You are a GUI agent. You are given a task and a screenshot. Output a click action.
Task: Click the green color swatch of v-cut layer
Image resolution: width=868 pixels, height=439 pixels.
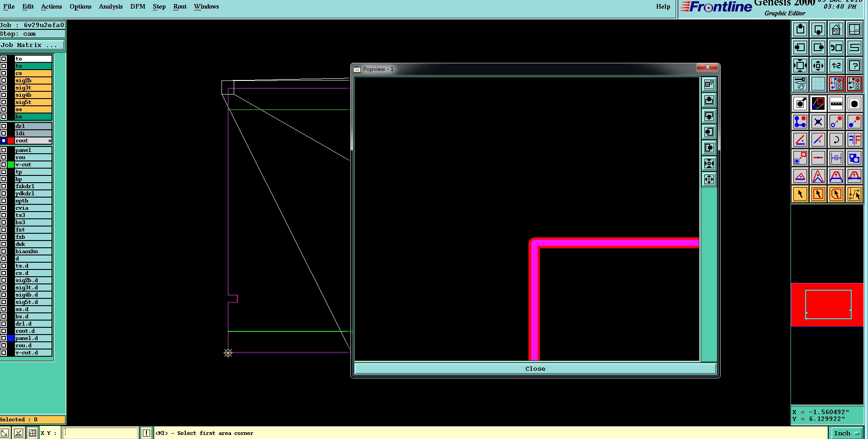point(11,165)
